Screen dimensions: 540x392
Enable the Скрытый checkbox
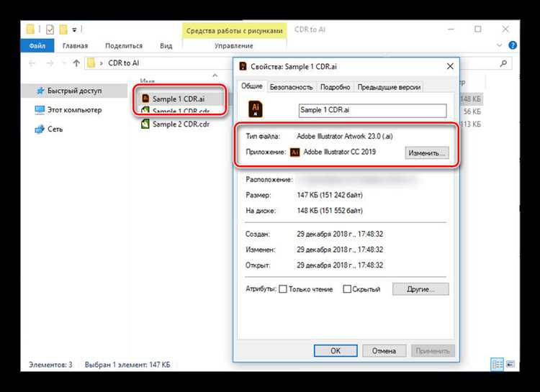pyautogui.click(x=347, y=289)
